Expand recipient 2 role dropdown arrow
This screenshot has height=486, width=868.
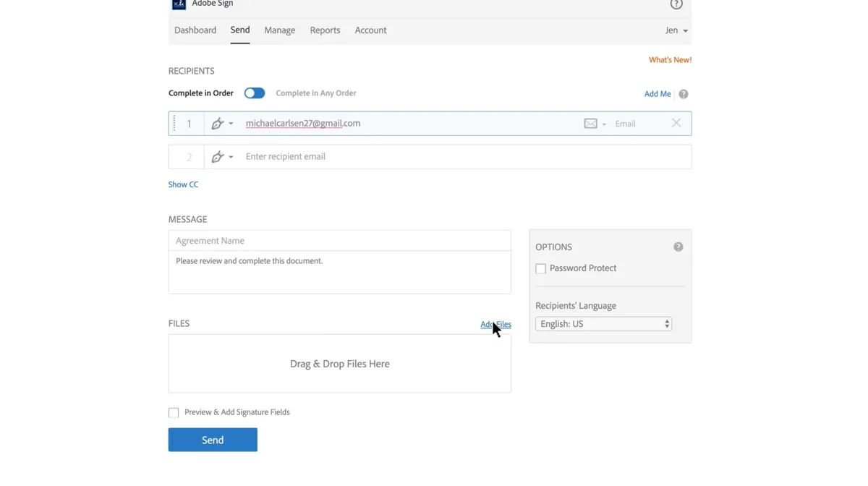coord(231,158)
